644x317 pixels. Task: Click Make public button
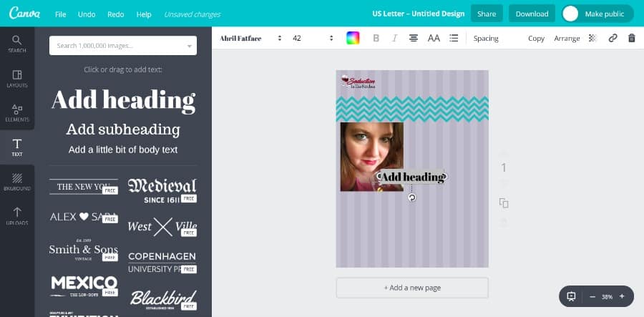click(604, 14)
